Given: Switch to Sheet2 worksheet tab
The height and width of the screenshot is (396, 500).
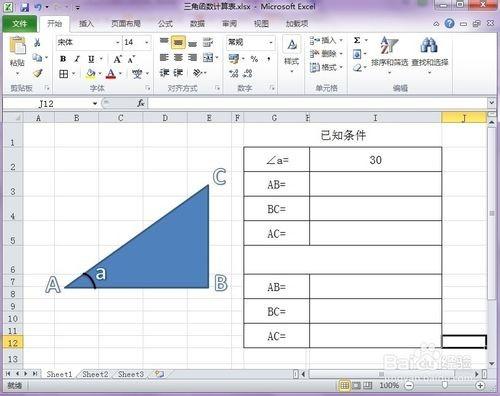Looking at the screenshot, I should click(95, 374).
